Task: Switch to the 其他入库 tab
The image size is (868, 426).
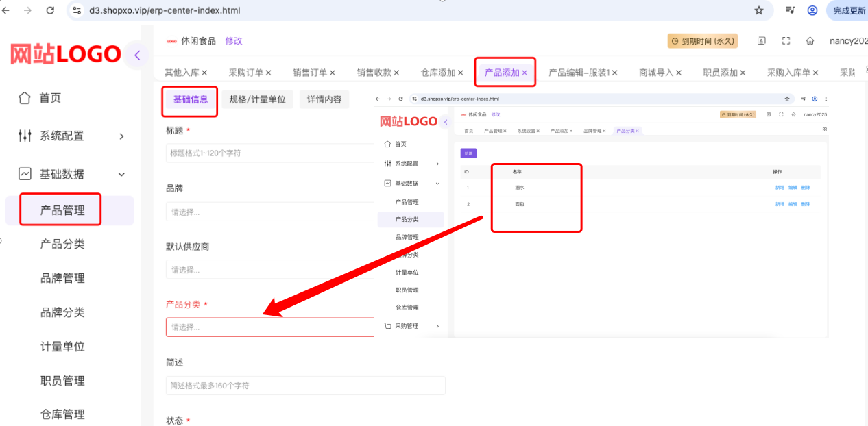Action: (182, 73)
